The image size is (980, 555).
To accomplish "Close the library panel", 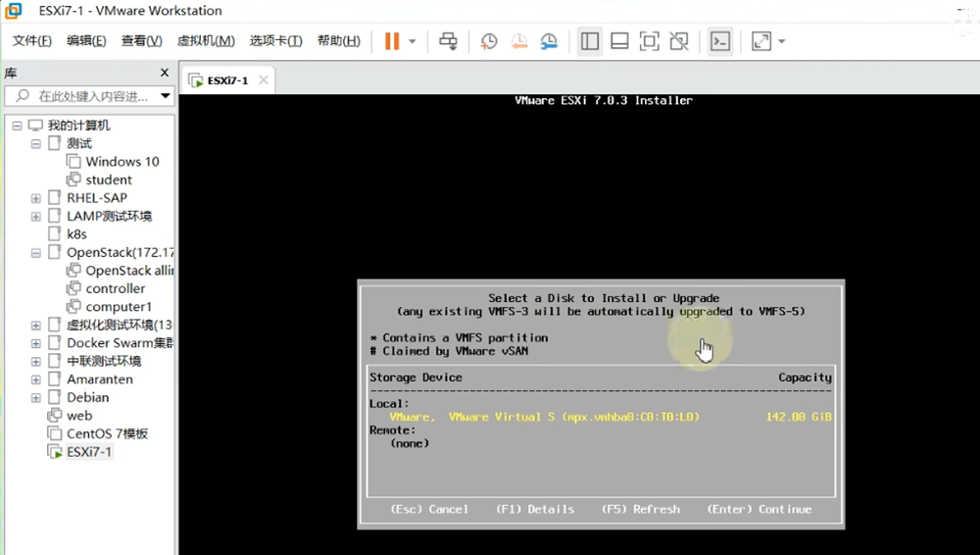I will tap(165, 73).
